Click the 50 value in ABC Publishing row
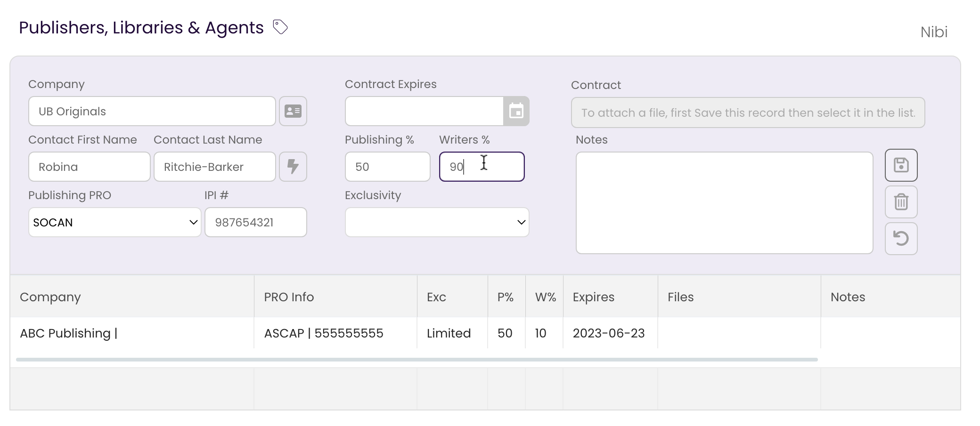Screen dimensions: 980x426 pos(505,333)
